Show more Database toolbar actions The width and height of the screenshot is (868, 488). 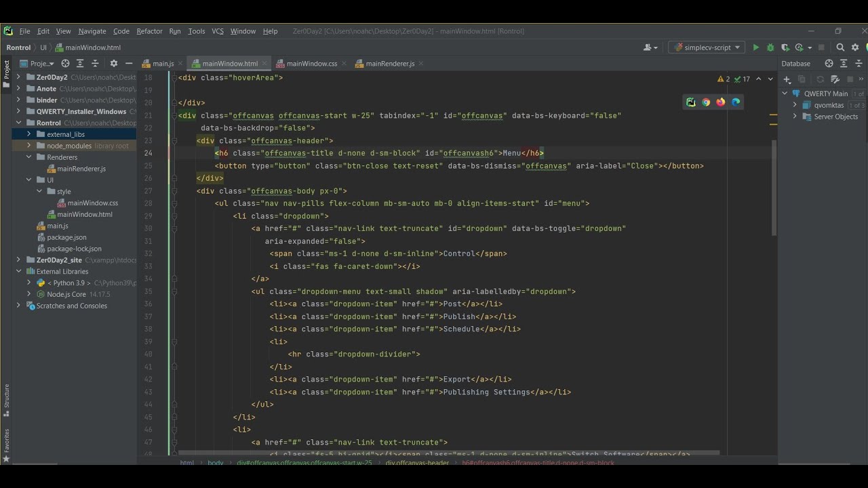[x=862, y=79]
